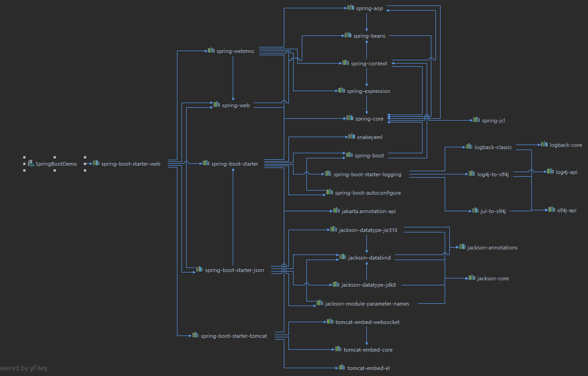This screenshot has height=376, width=588.
Task: Select the spring-context label
Action: [x=369, y=63]
